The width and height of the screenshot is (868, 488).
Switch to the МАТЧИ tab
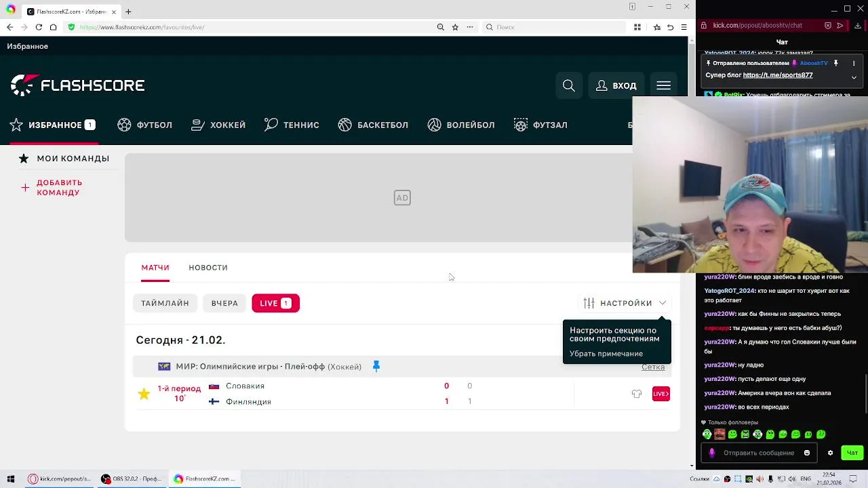155,267
